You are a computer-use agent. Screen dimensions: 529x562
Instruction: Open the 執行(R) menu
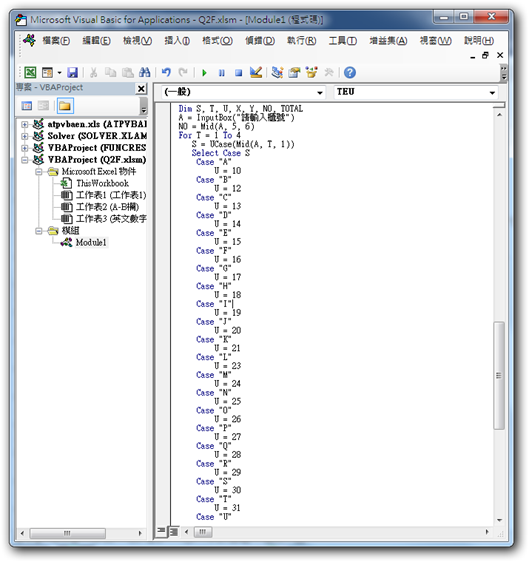pos(301,41)
